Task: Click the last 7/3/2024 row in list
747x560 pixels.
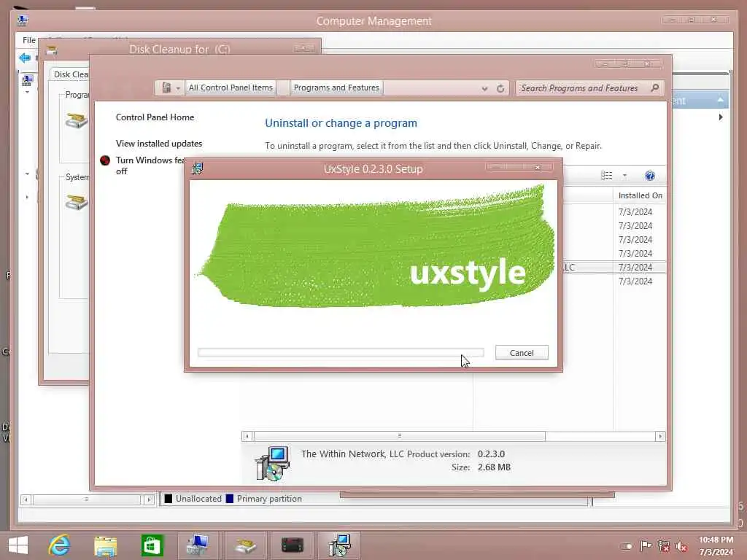Action: pyautogui.click(x=635, y=281)
